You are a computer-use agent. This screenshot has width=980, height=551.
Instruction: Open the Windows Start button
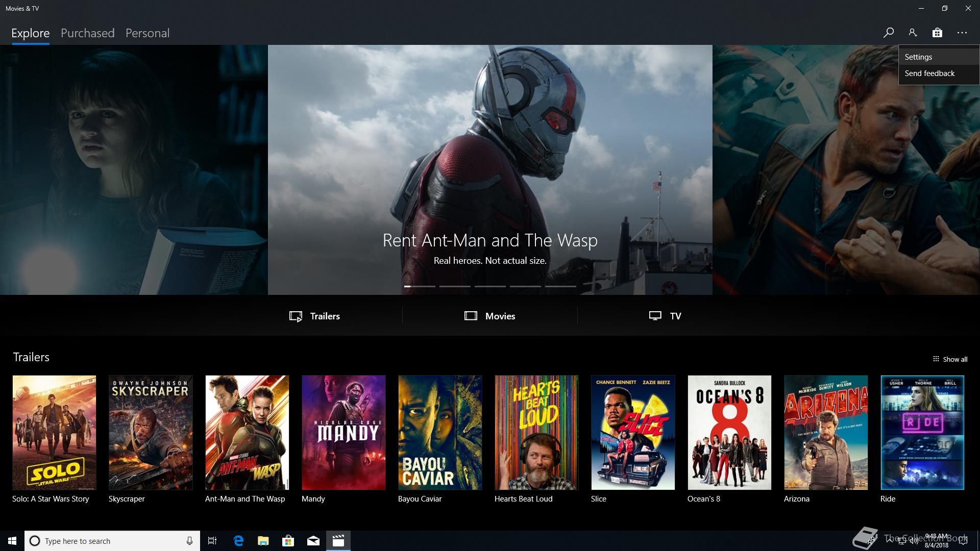pyautogui.click(x=12, y=541)
